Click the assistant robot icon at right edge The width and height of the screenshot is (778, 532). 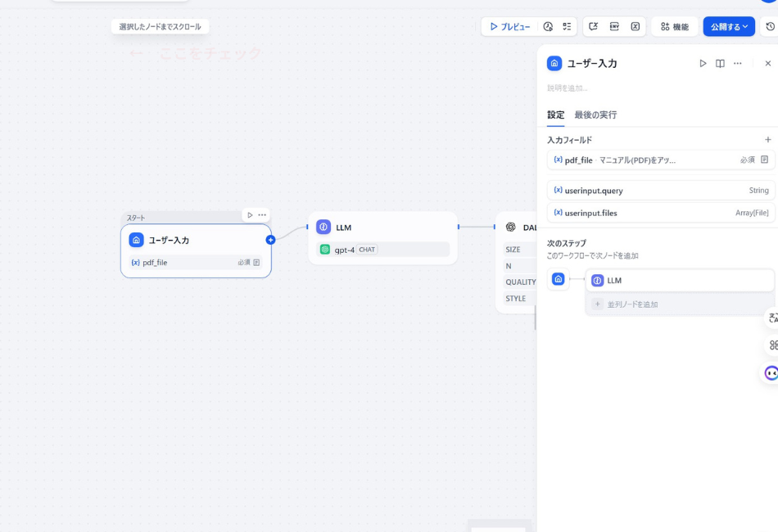pyautogui.click(x=771, y=373)
